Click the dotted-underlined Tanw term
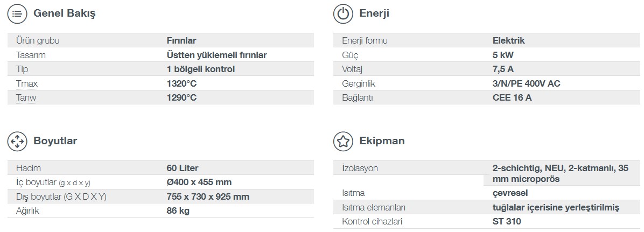 (x=26, y=98)
